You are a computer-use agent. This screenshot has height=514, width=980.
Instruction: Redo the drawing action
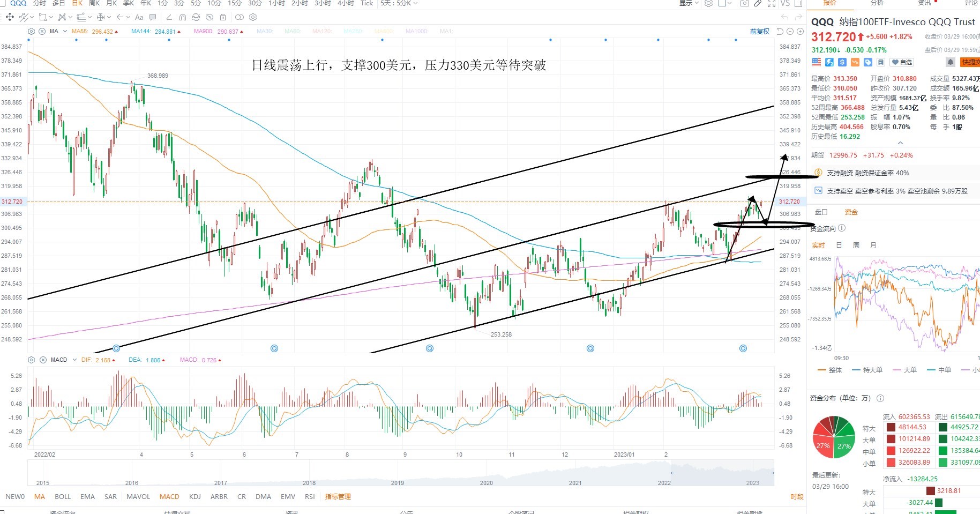[798, 17]
